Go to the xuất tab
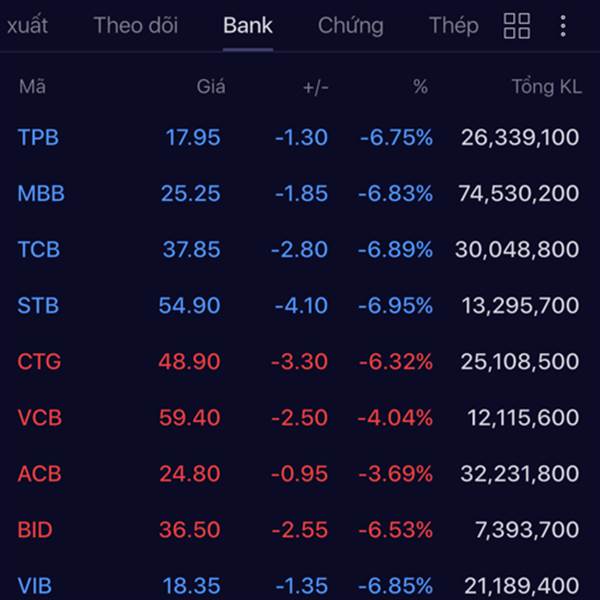 pos(26,26)
